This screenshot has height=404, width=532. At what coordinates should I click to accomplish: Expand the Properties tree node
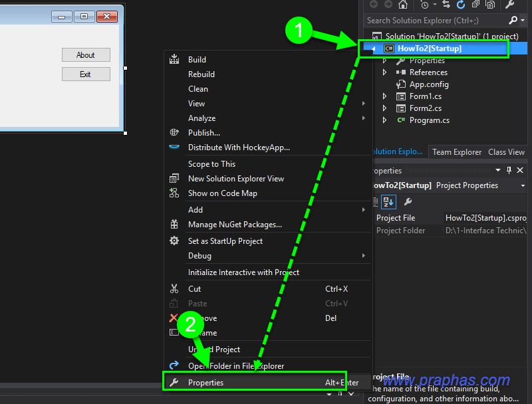[385, 60]
